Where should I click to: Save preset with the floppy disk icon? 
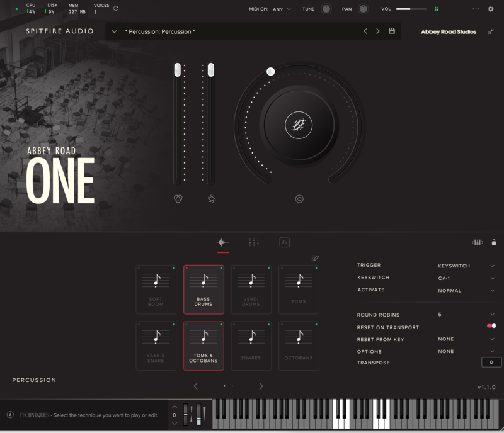[391, 31]
